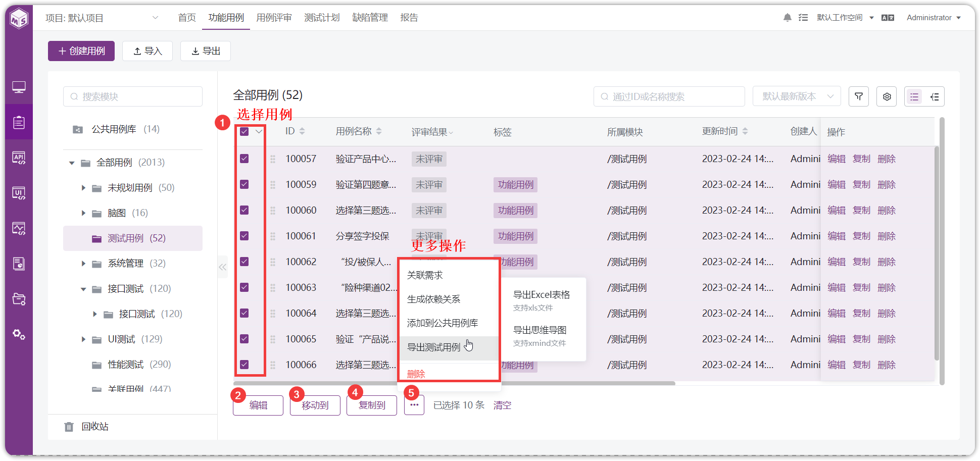Open the workstation monitor icon in sidebar
Image resolution: width=980 pixels, height=461 pixels.
[19, 87]
